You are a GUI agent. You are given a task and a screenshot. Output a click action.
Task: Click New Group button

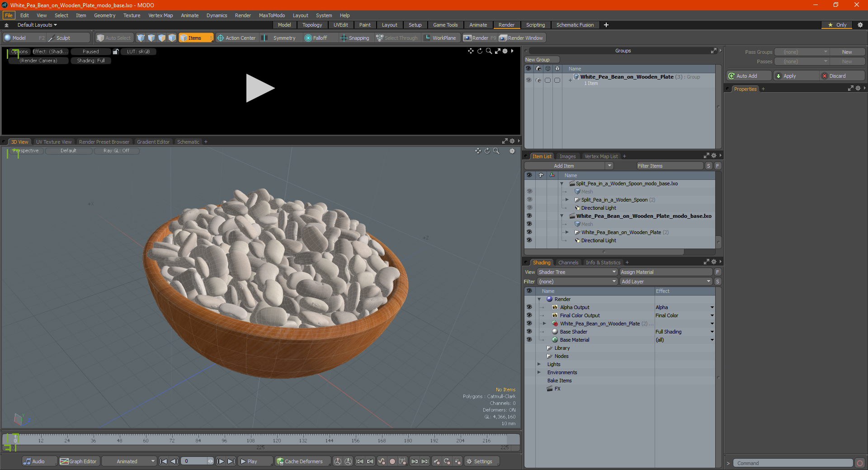tap(542, 60)
